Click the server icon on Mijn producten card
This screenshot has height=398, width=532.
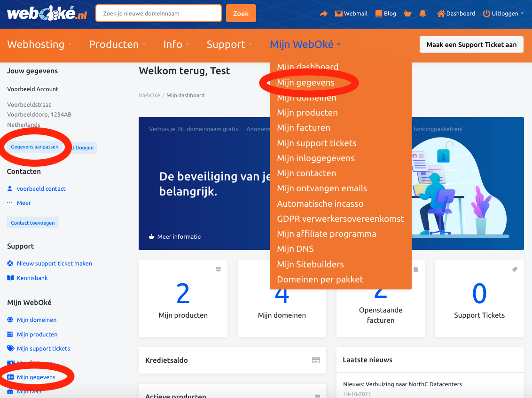[218, 269]
